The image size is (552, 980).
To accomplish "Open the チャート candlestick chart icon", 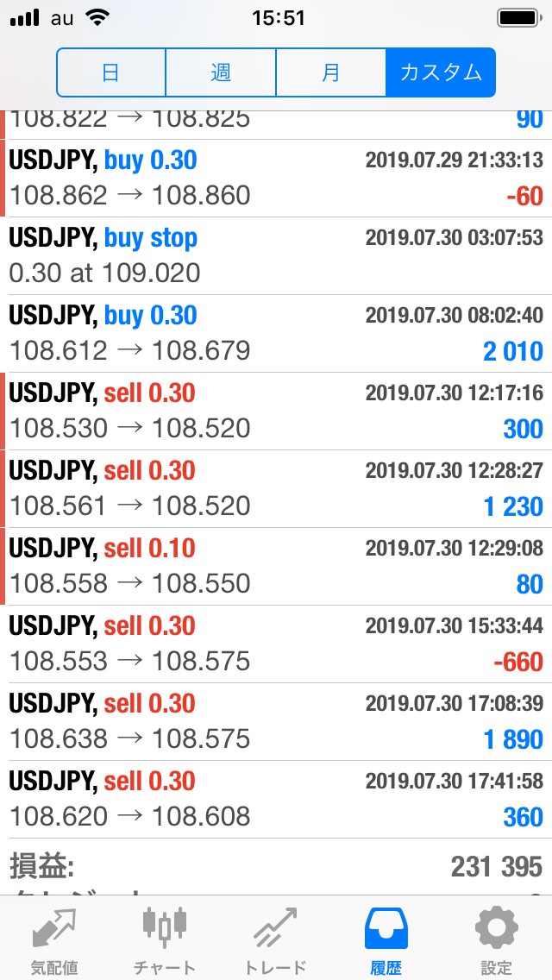I will click(165, 930).
